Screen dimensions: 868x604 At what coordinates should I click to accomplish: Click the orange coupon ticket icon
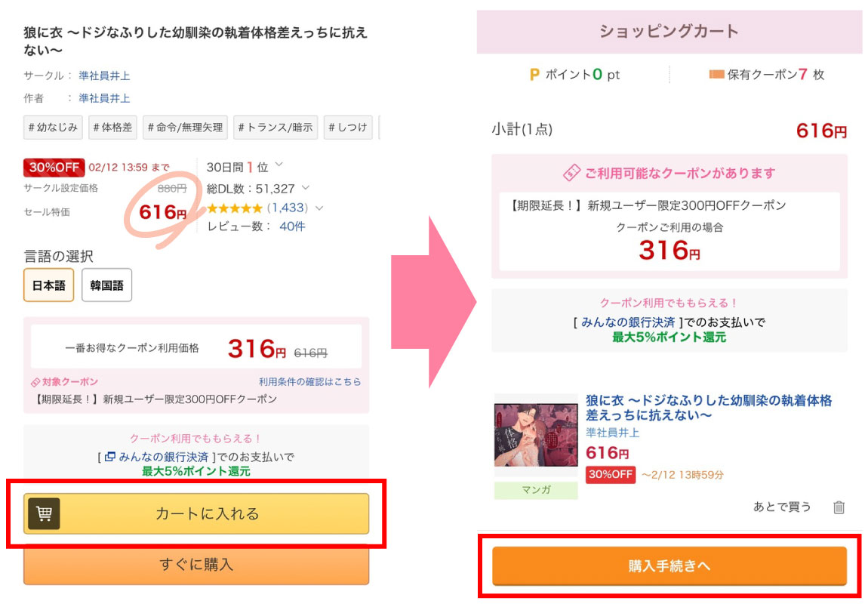tap(716, 75)
